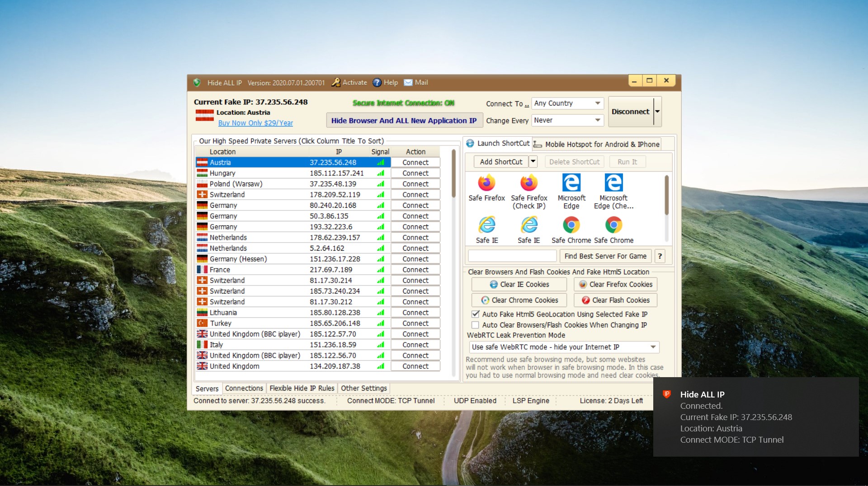The width and height of the screenshot is (868, 486).
Task: Click the Add ShortCut button
Action: (501, 162)
